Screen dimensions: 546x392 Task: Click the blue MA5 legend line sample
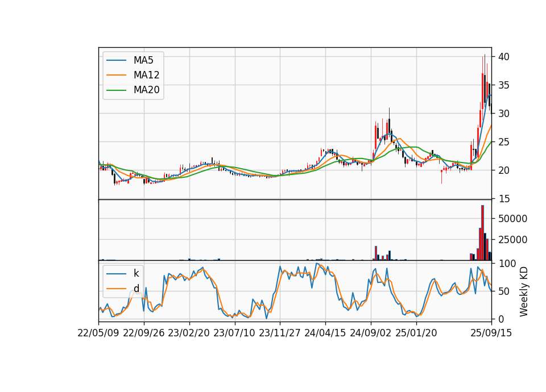point(116,60)
